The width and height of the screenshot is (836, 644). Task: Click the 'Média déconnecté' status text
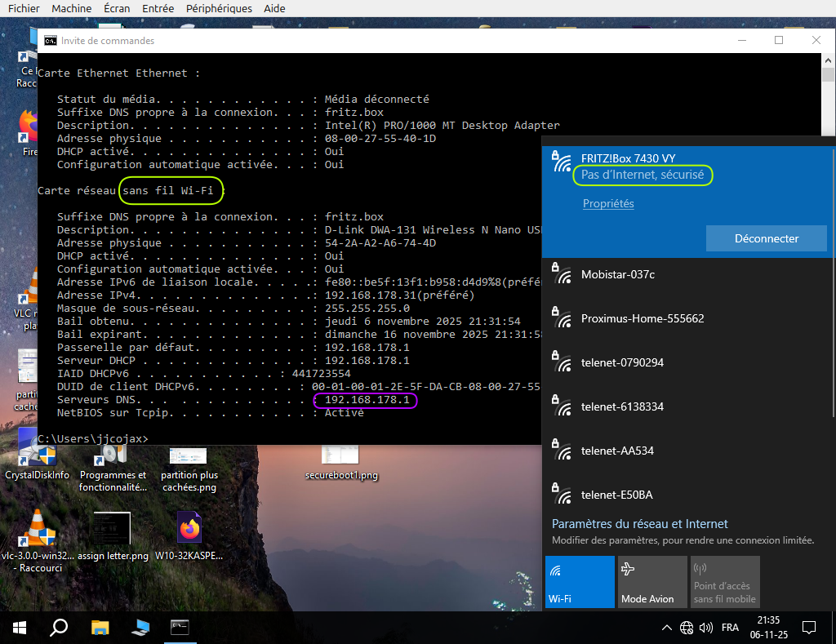click(377, 99)
